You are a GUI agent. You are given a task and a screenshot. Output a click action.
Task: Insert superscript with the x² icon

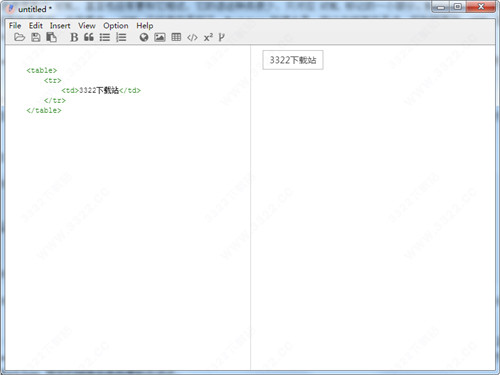coord(208,37)
